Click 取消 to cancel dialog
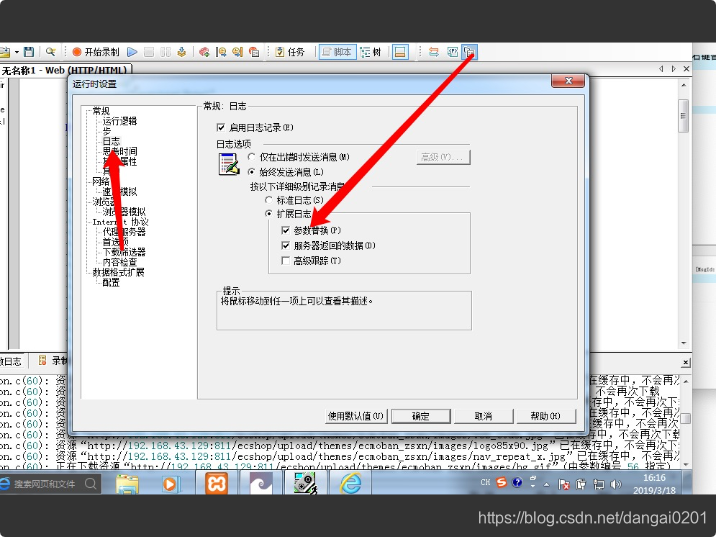The image size is (716, 537). [484, 416]
